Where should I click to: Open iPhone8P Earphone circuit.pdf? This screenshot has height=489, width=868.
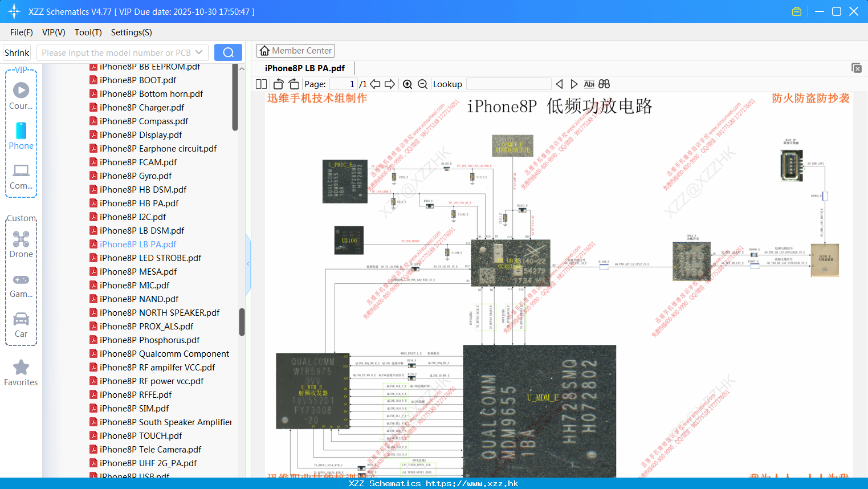tap(158, 148)
